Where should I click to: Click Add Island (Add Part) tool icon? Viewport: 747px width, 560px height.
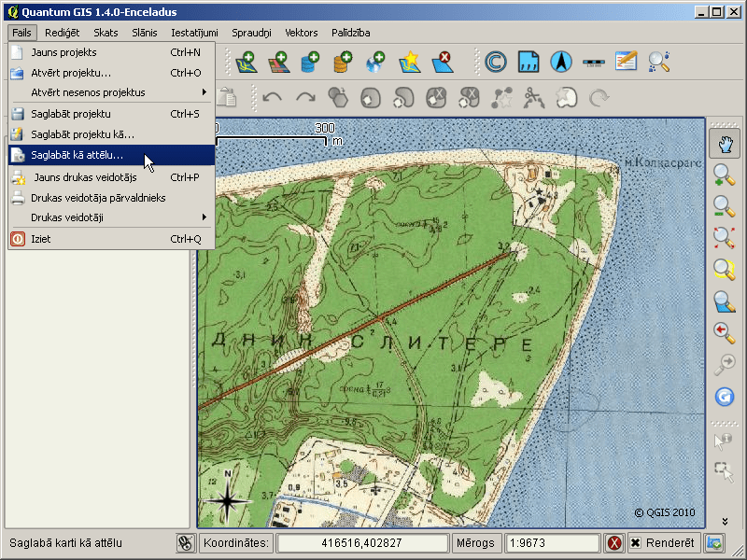coord(403,98)
